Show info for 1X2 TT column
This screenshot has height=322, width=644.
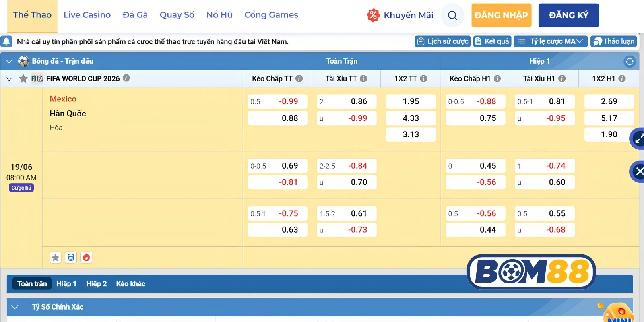point(423,79)
